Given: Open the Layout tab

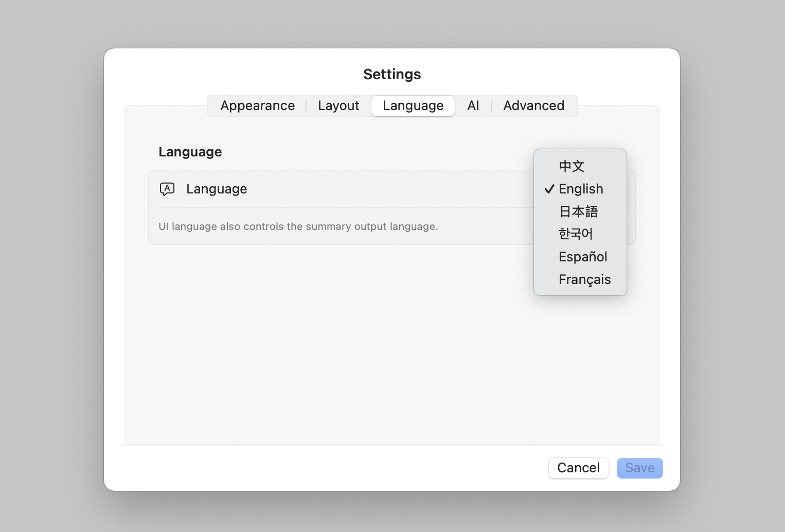Looking at the screenshot, I should click(338, 105).
